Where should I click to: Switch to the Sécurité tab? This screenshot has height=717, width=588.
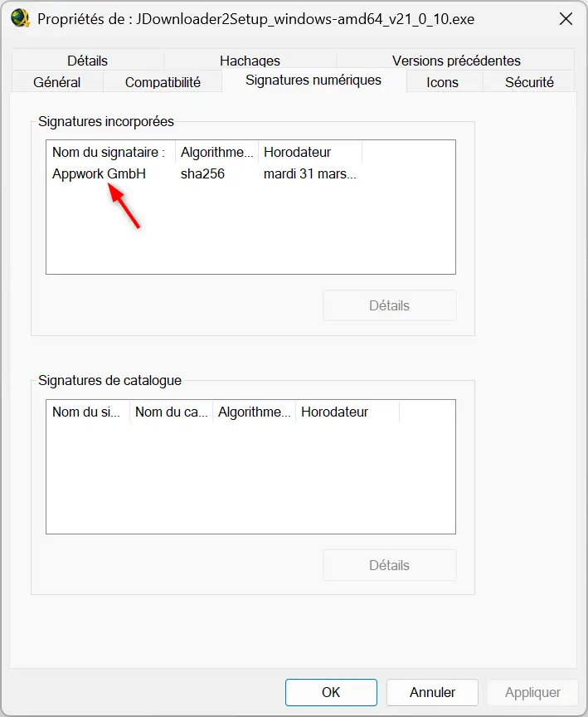tap(529, 82)
